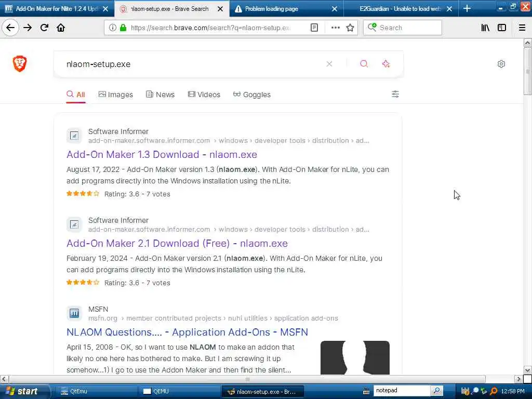532x399 pixels.
Task: Switch to Problem loading page tab
Action: 271,9
